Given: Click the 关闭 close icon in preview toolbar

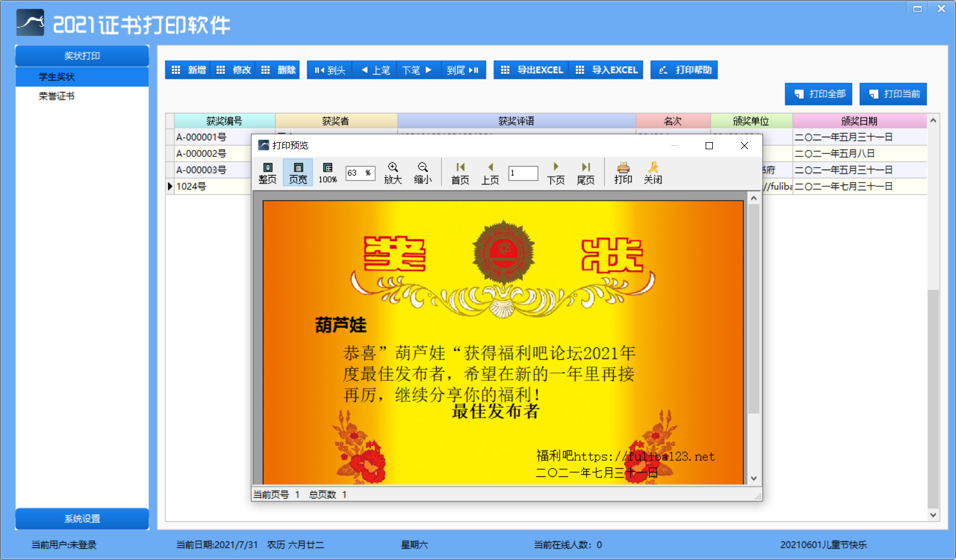Looking at the screenshot, I should click(x=652, y=173).
